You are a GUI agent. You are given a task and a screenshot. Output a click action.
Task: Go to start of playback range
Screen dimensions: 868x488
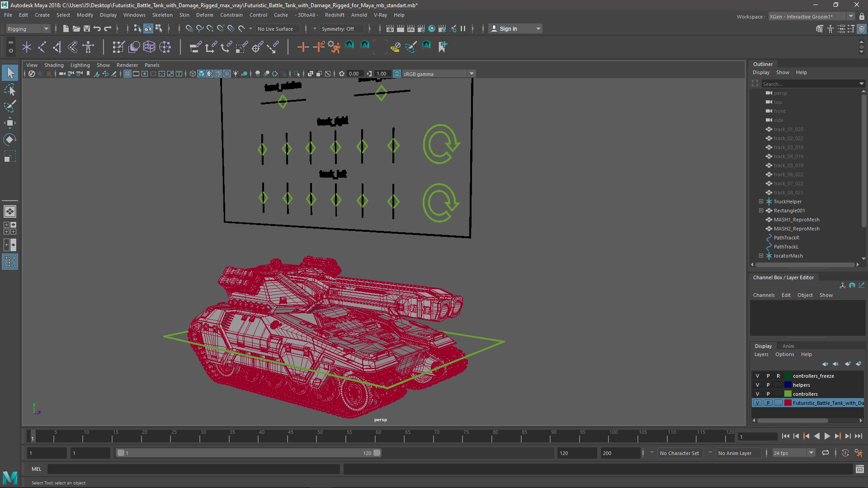(785, 436)
